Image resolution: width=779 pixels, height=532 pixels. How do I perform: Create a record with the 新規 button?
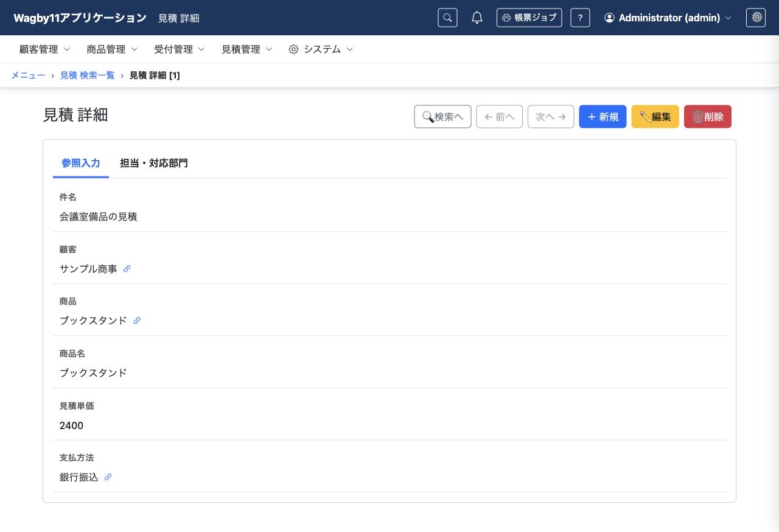pos(603,117)
